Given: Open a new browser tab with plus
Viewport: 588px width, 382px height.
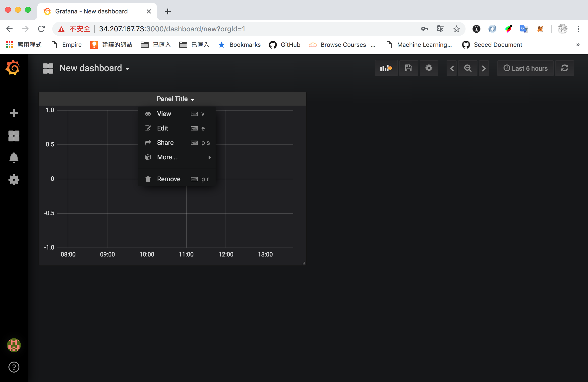Looking at the screenshot, I should (168, 11).
